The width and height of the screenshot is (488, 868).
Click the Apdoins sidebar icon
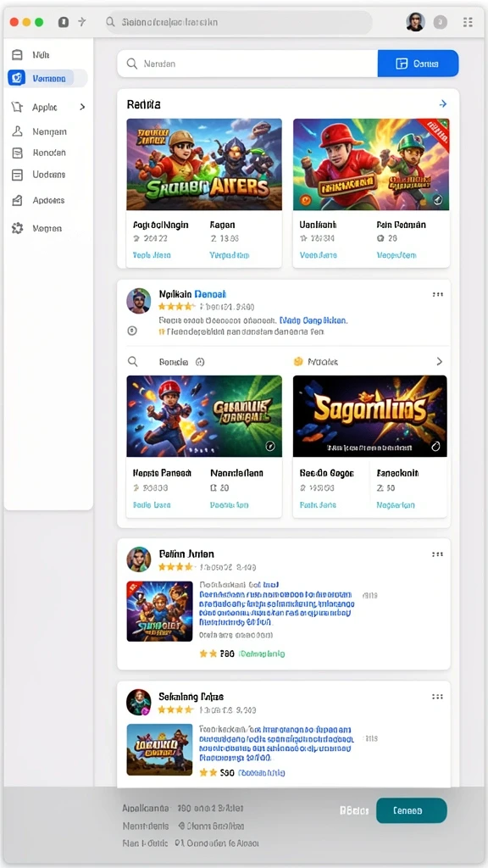(17, 200)
